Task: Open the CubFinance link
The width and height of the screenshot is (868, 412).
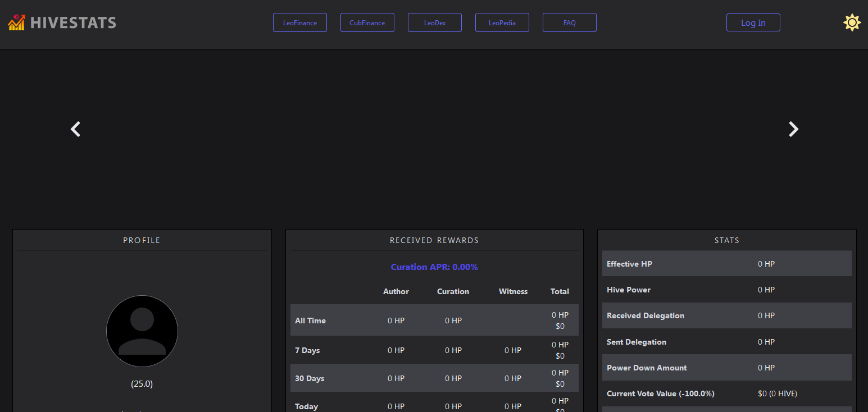Action: coord(367,23)
